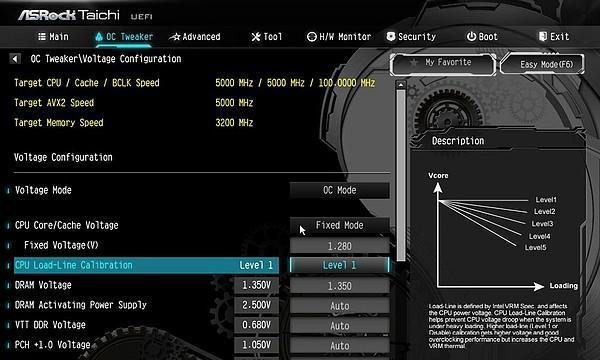
Task: Click the Boot power icon
Action: [471, 36]
